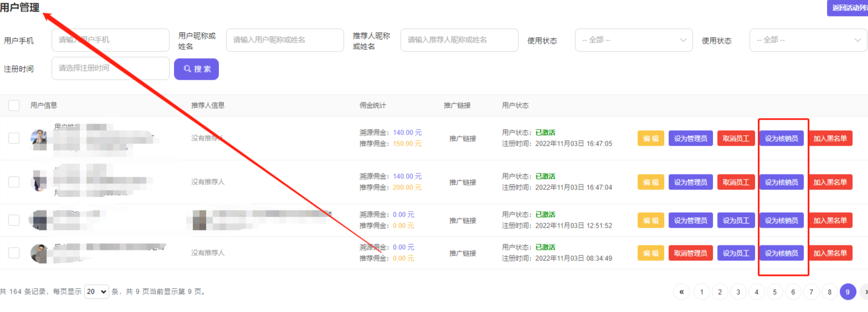Image resolution: width=868 pixels, height=312 pixels.
Task: Click 编辑 for the 16:47:04 user
Action: coord(651,182)
